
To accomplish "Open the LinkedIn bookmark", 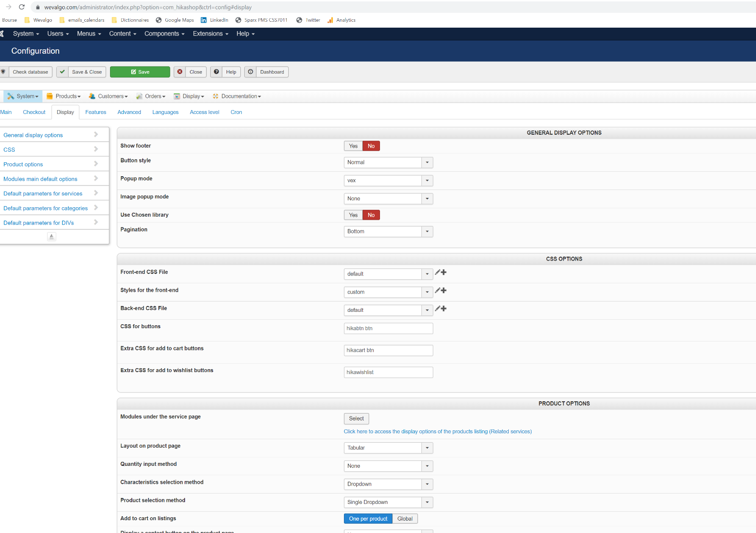I will [x=214, y=20].
